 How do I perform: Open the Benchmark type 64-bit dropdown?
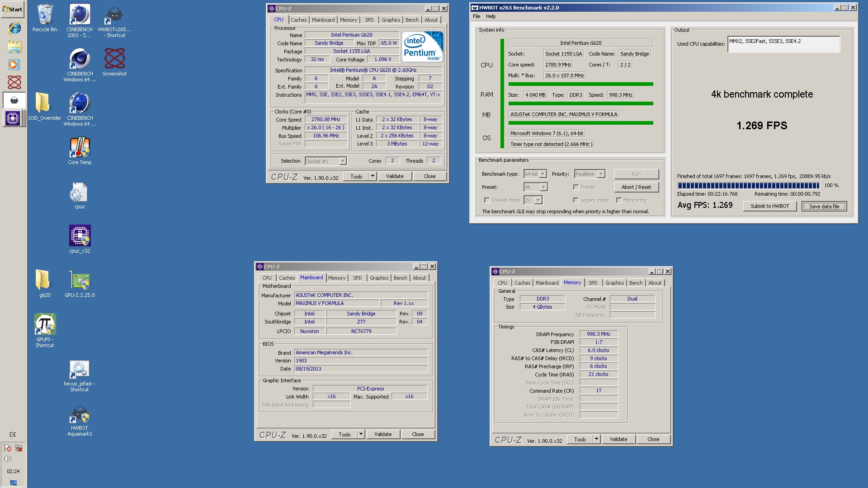click(x=535, y=174)
